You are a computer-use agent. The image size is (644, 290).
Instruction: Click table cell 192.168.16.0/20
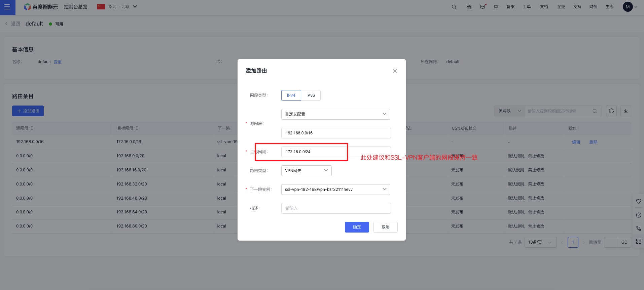coord(132,170)
